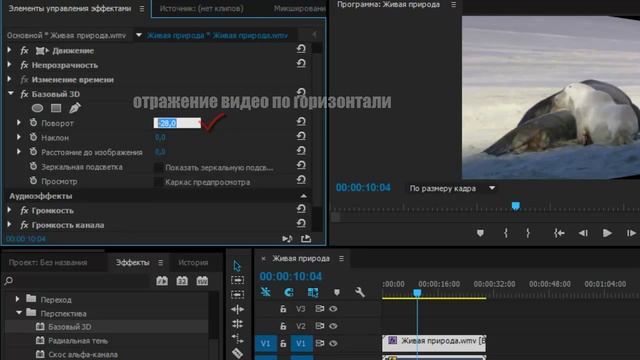Reset the Непрозрачность effect
This screenshot has height=360, width=640.
pos(301,64)
